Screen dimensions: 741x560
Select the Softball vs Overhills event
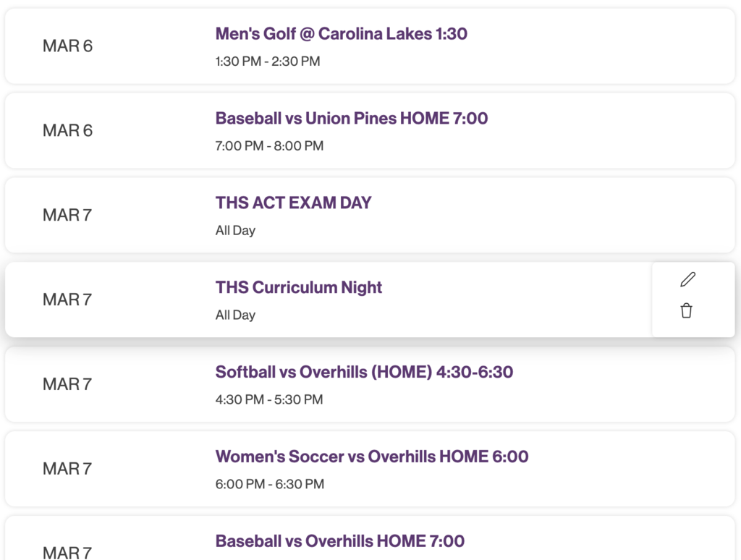(364, 372)
